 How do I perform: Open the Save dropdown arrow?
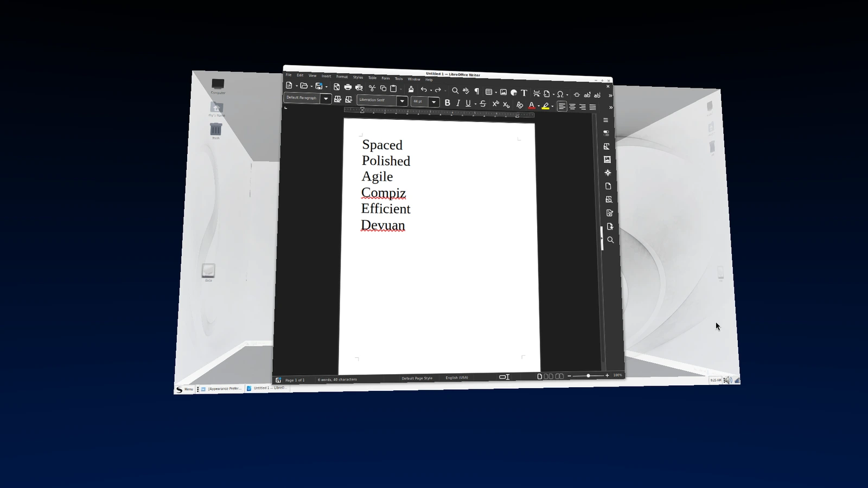pos(326,87)
